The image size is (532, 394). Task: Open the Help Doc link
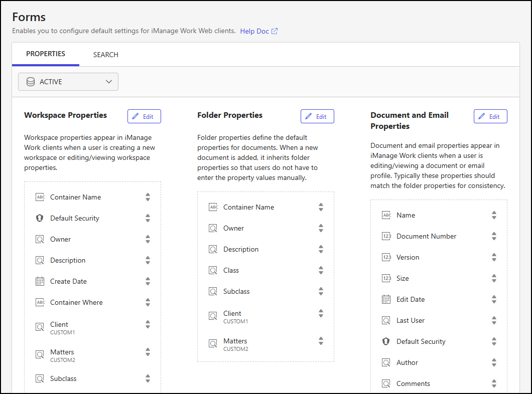[255, 31]
